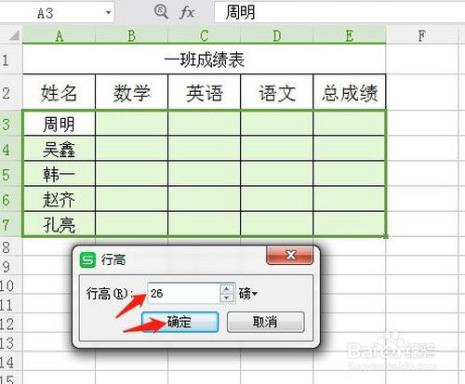Screen dimensions: 465x384
Task: Select row 14 header
Action: pos(11,362)
